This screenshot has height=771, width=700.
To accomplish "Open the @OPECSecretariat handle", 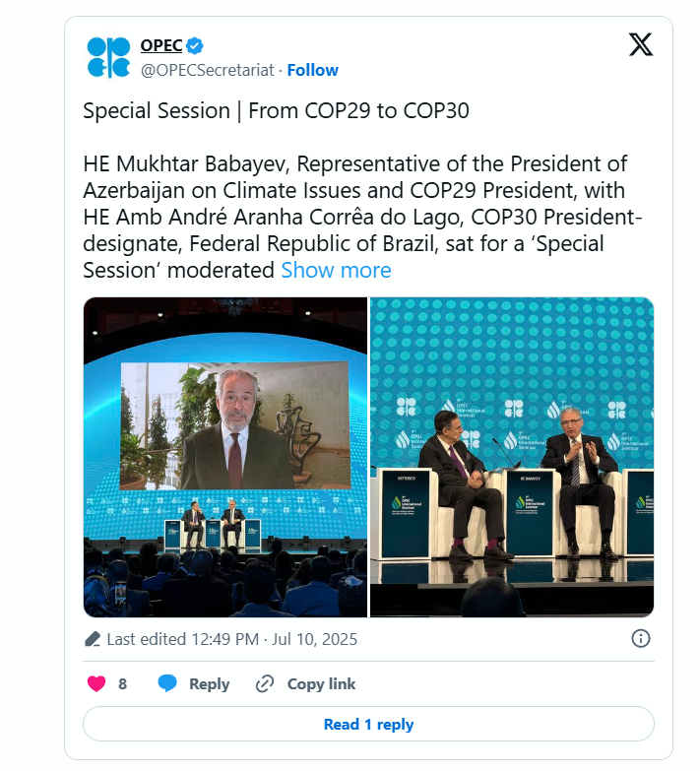I will click(x=207, y=70).
